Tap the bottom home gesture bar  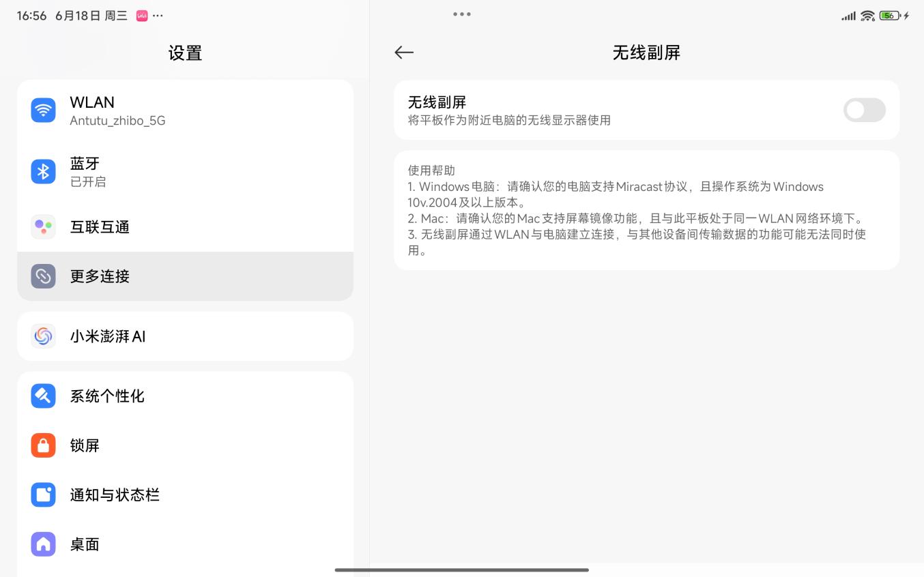click(462, 569)
